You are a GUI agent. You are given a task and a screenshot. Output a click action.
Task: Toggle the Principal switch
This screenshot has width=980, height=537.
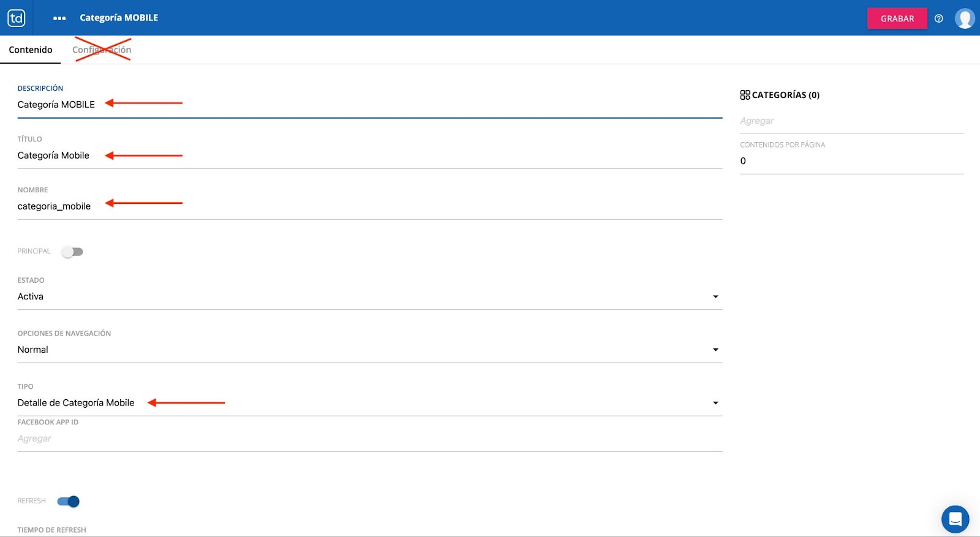click(x=72, y=252)
